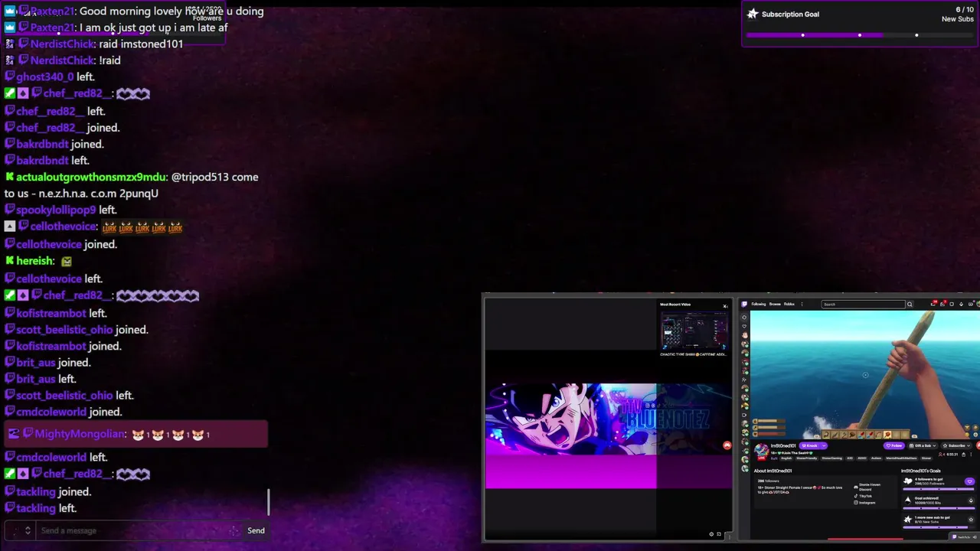This screenshot has height=551, width=980.
Task: Select 'scott_beelistic_ohio joined.' line
Action: click(x=77, y=330)
